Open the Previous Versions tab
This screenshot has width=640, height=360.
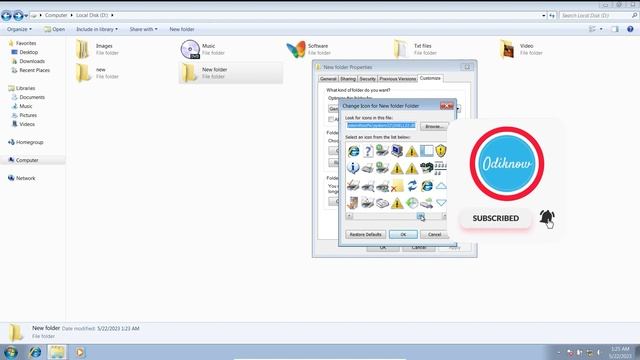click(x=398, y=79)
